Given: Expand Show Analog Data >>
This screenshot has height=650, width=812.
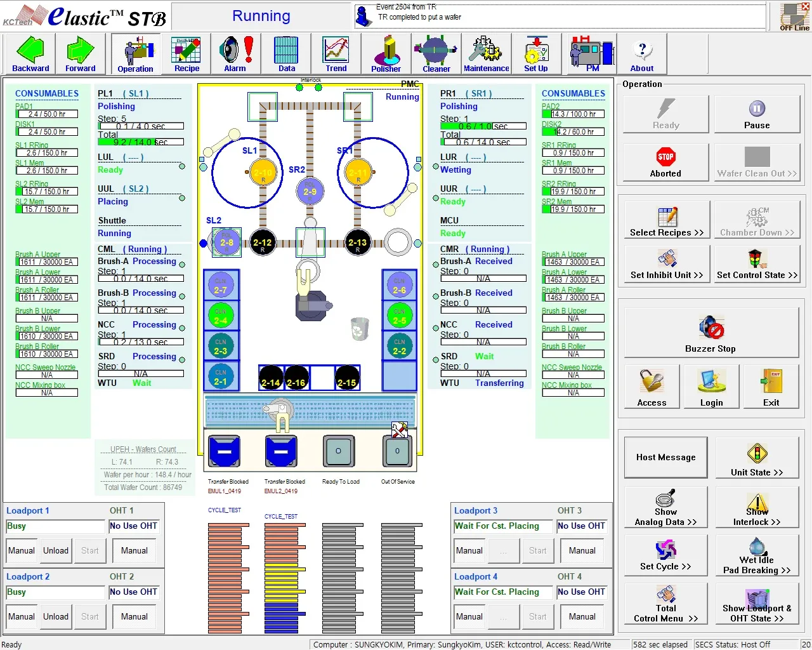Looking at the screenshot, I should click(665, 507).
